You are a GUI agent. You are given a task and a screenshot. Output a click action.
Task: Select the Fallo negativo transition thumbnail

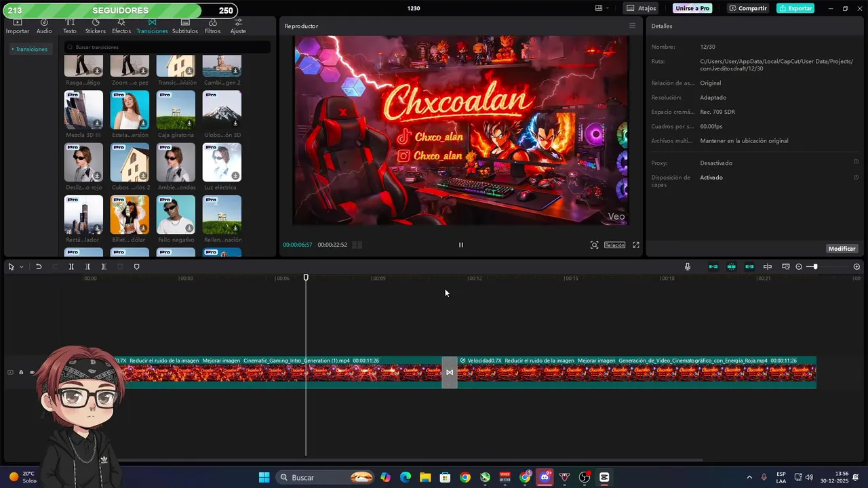[x=176, y=215]
